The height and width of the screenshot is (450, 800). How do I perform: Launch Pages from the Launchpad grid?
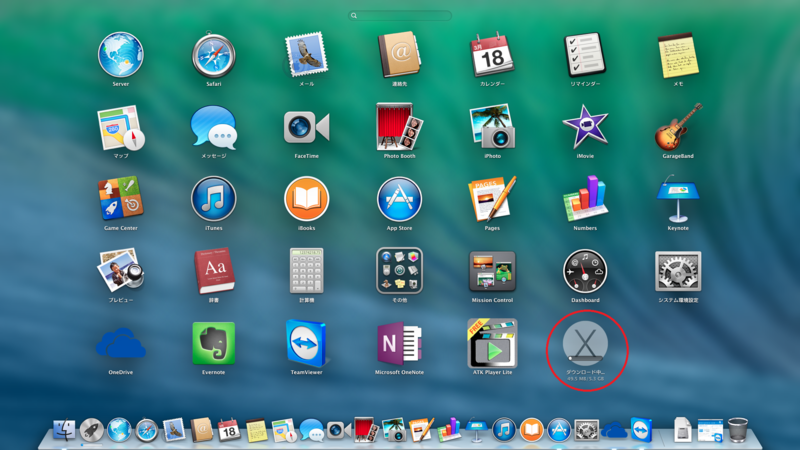[492, 199]
